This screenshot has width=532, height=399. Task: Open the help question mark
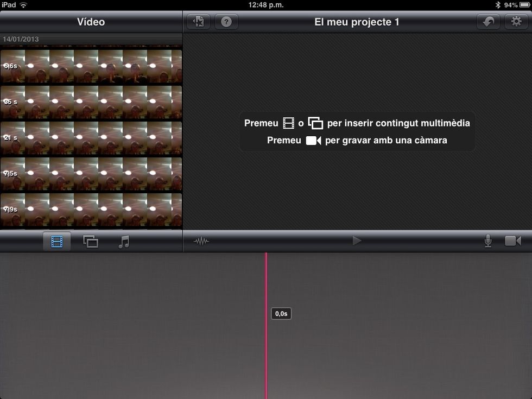coord(226,22)
